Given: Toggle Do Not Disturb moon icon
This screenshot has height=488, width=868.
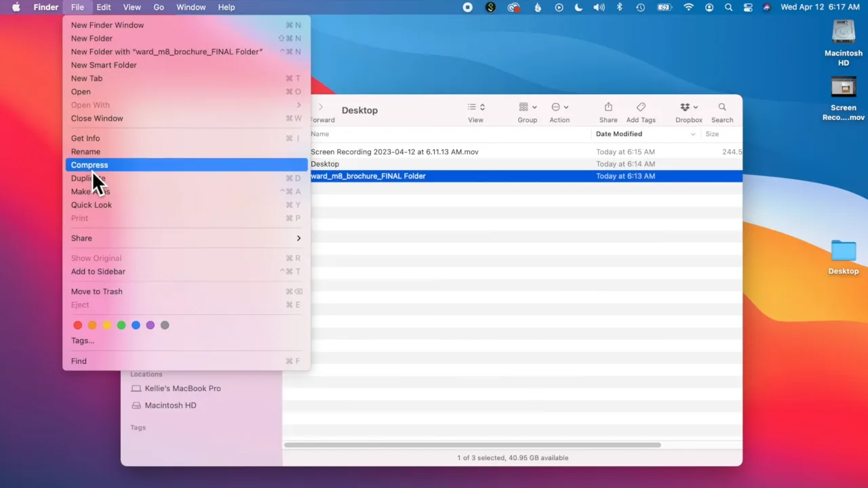Looking at the screenshot, I should tap(578, 7).
